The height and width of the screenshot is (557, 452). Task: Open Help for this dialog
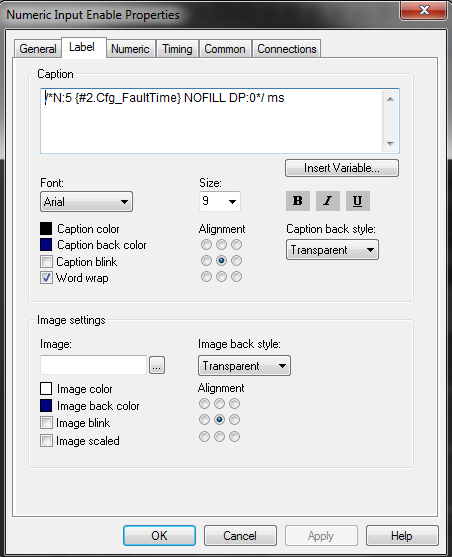402,535
